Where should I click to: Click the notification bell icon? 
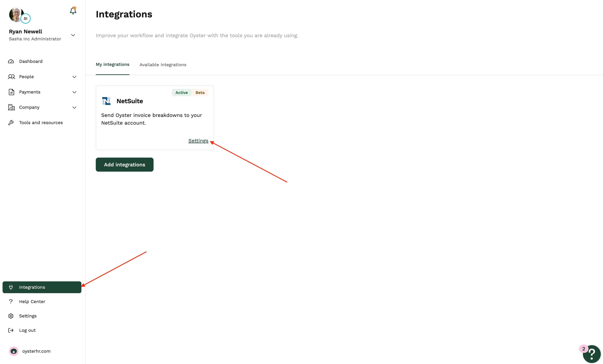point(73,11)
